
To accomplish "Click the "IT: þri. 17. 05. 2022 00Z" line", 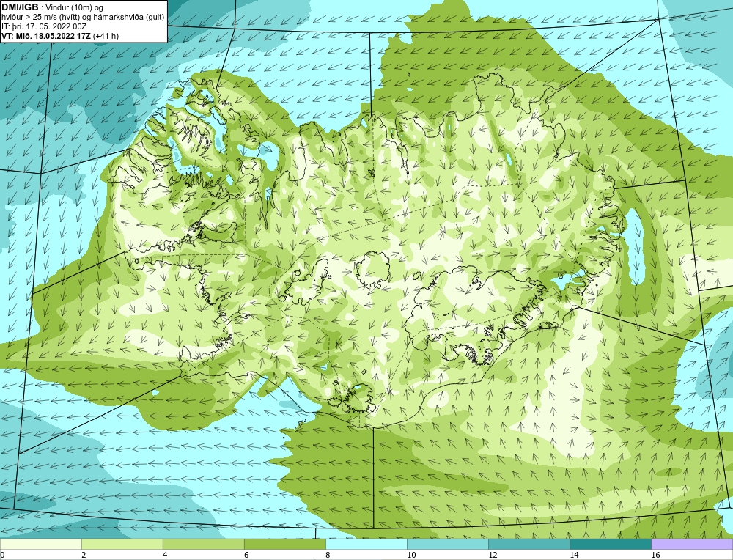I will (x=44, y=26).
